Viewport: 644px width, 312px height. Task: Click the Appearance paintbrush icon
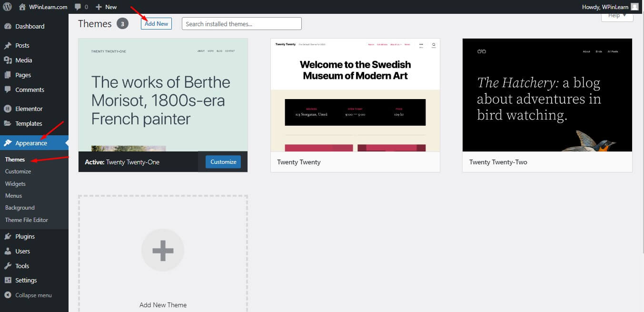click(x=8, y=143)
